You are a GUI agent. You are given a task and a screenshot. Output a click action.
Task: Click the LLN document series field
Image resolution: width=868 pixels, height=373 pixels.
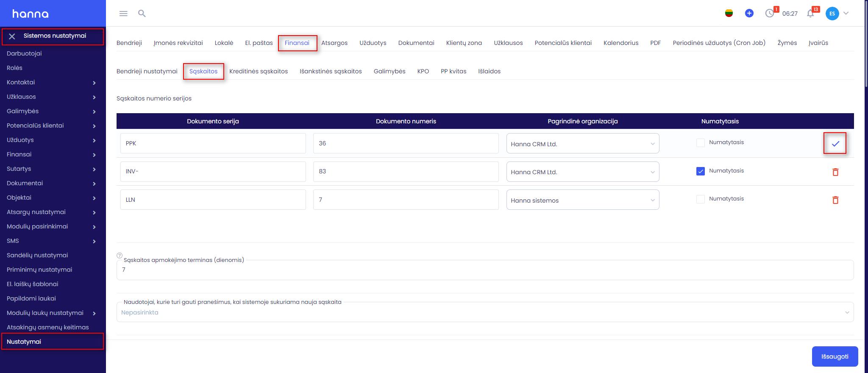point(213,200)
